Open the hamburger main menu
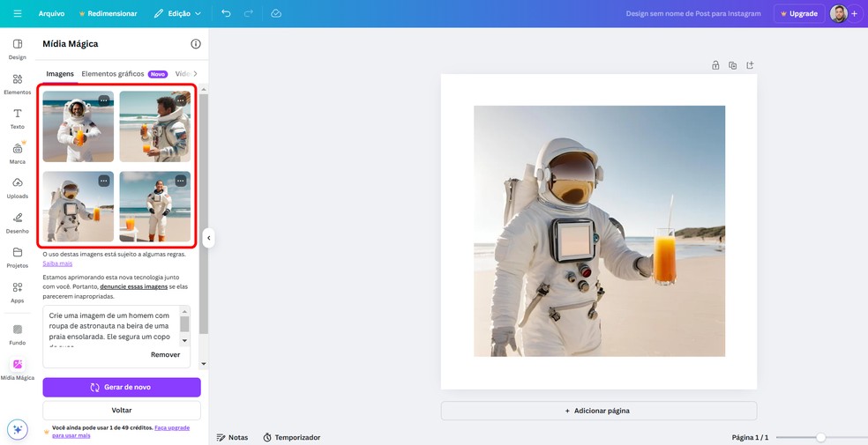 pos(18,13)
